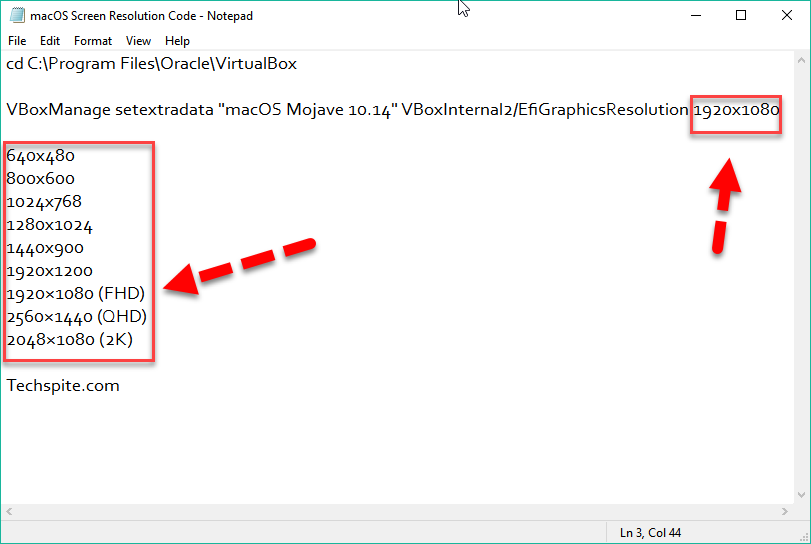Screen dimensions: 811x544
Task: Minimize the Notepad window
Action: pos(695,15)
